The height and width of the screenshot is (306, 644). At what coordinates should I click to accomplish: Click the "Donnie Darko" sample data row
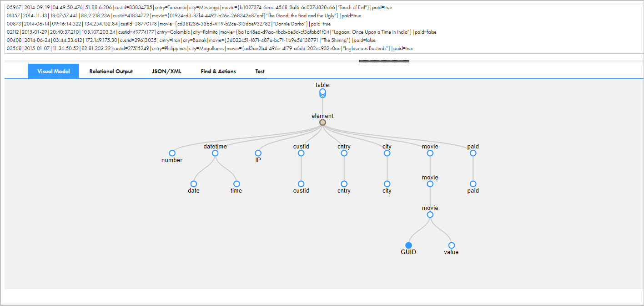pyautogui.click(x=169, y=24)
